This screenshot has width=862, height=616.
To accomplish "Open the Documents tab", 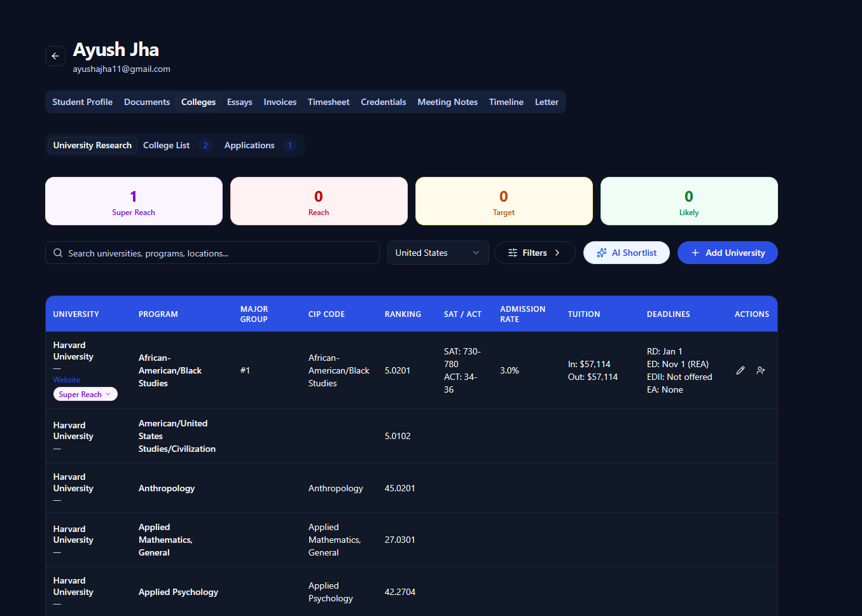I will (x=147, y=102).
